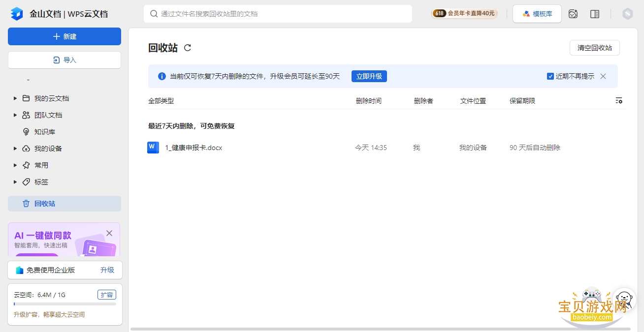Expand the 团队文档 tree arrow

tap(15, 115)
